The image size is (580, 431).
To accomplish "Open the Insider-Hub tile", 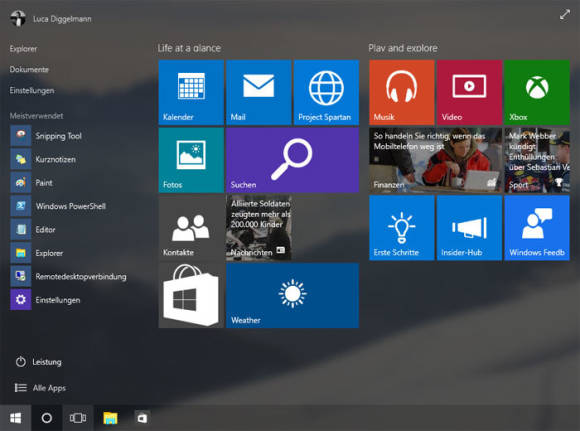I will pyautogui.click(x=469, y=228).
